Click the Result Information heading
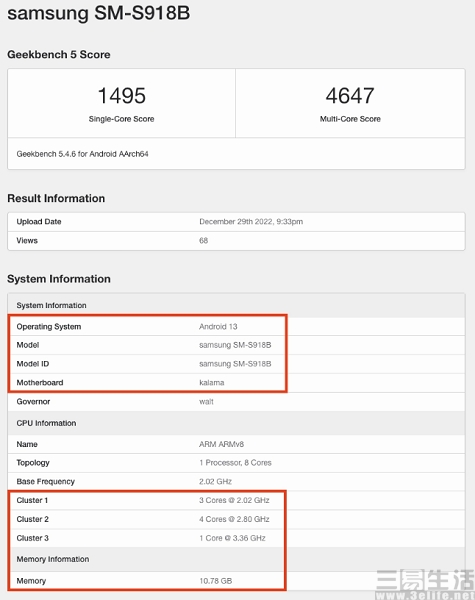 [x=56, y=198]
